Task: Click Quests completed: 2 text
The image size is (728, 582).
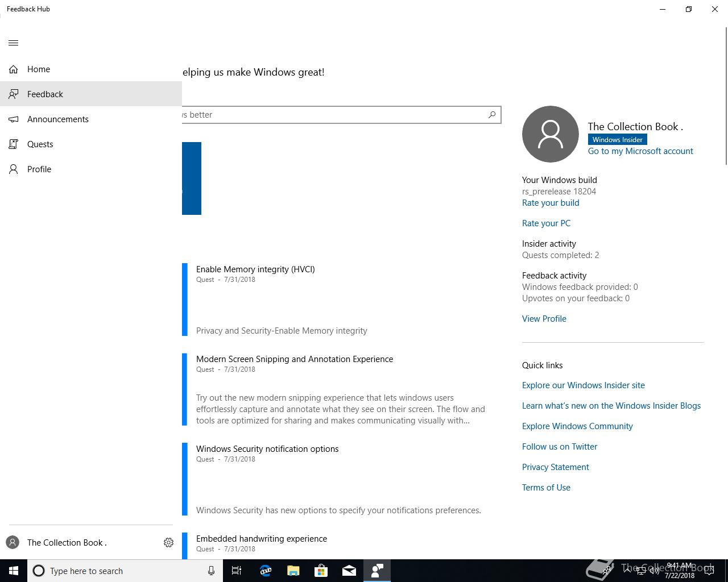Action: click(560, 255)
